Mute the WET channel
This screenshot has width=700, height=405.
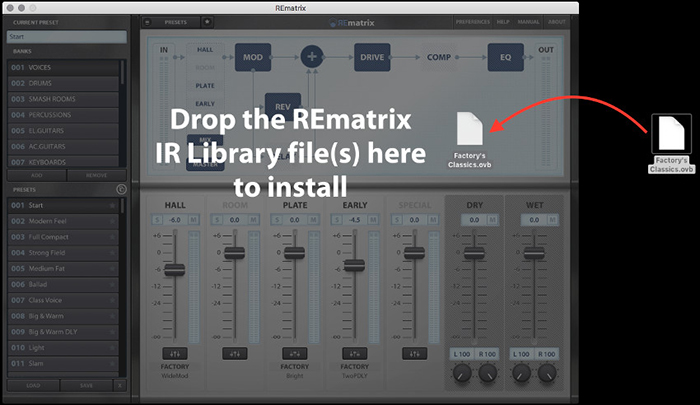click(553, 220)
